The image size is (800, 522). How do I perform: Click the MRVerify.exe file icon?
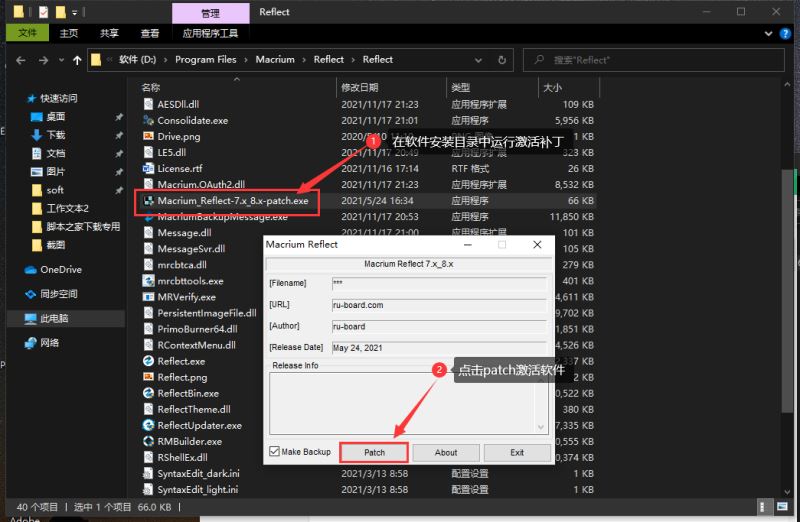click(x=148, y=297)
